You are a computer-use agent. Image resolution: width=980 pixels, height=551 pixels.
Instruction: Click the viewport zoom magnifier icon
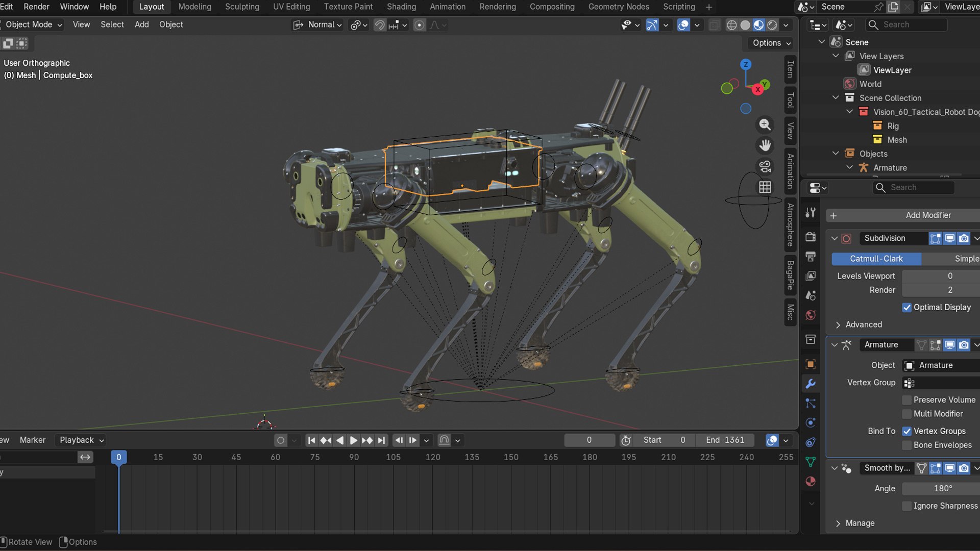point(765,124)
